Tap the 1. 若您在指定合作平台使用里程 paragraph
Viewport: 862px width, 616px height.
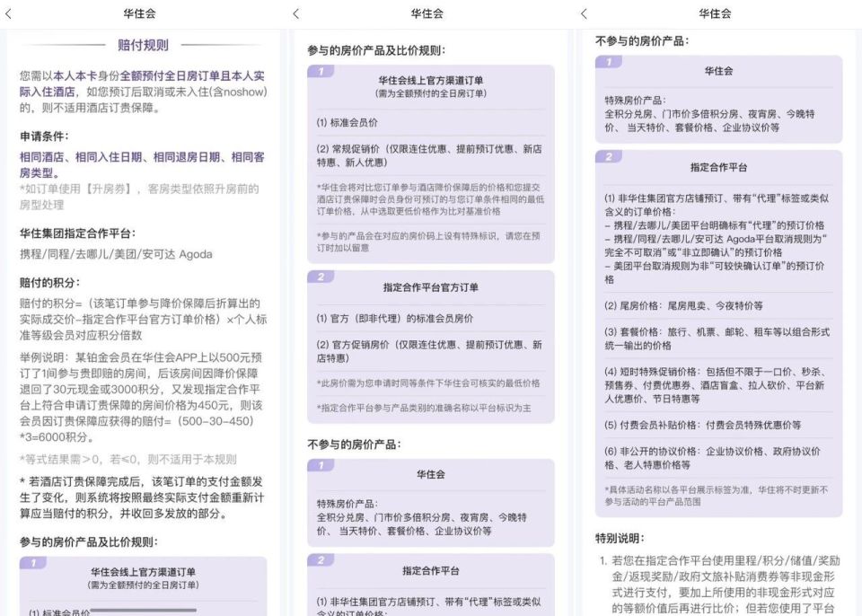[720, 585]
